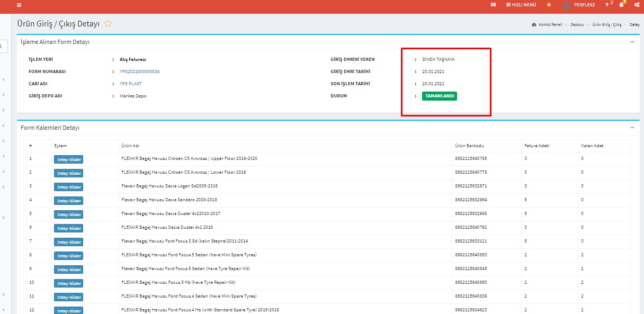This screenshot has height=314, width=644.
Task: Toggle the hamburger sidebar menu icon
Action: [19, 5]
